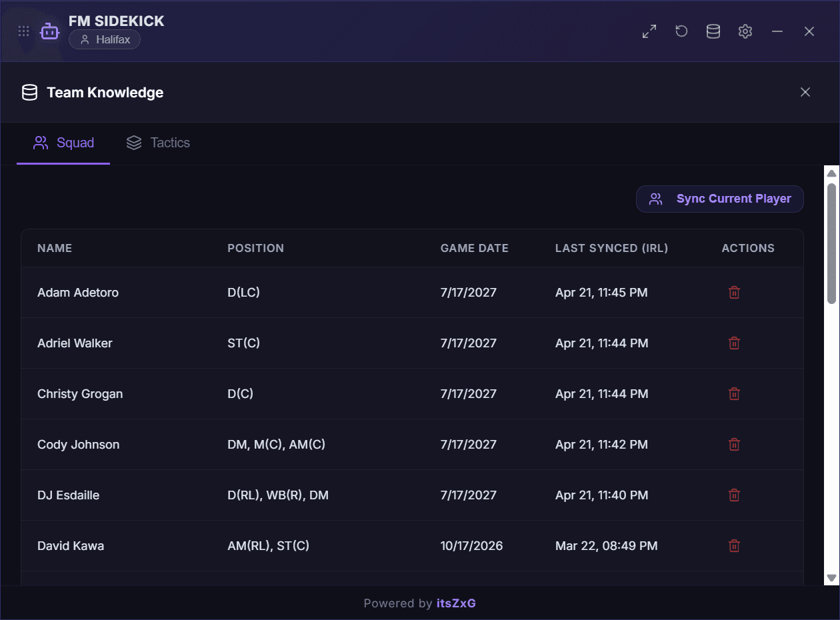
Task: Click the scrollbar down arrow
Action: coord(831,578)
